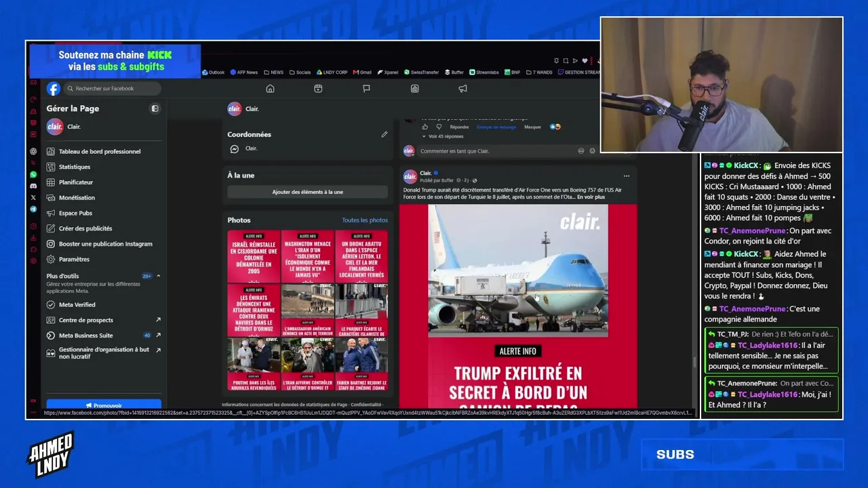Collapse the Gérer la Page sidebar panel
This screenshot has height=488, width=868.
click(x=155, y=108)
